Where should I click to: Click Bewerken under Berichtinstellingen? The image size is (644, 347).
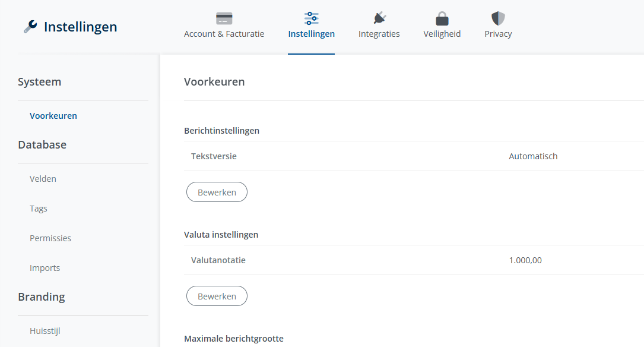click(x=217, y=192)
